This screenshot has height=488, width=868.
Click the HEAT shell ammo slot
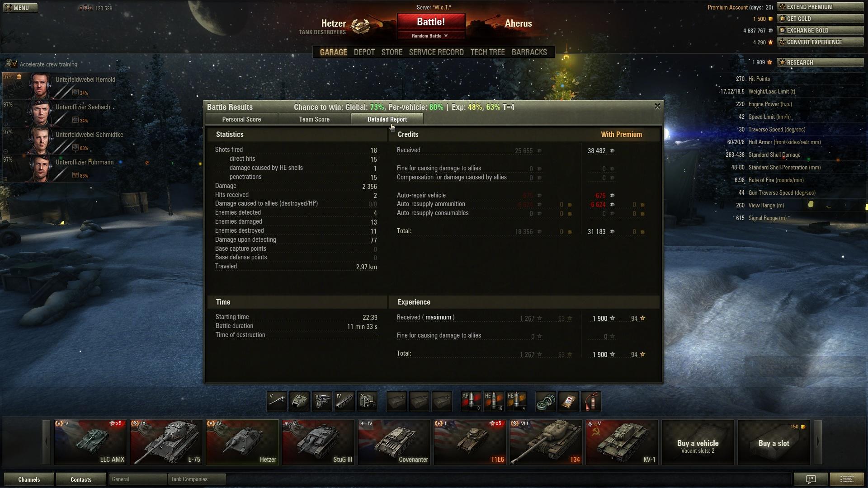[516, 401]
